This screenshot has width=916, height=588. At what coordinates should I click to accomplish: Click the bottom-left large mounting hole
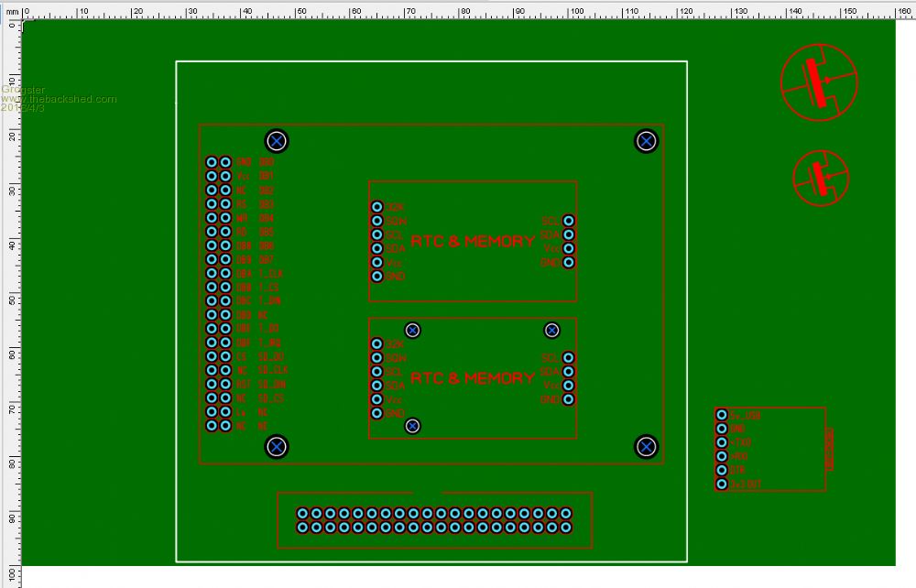point(277,447)
